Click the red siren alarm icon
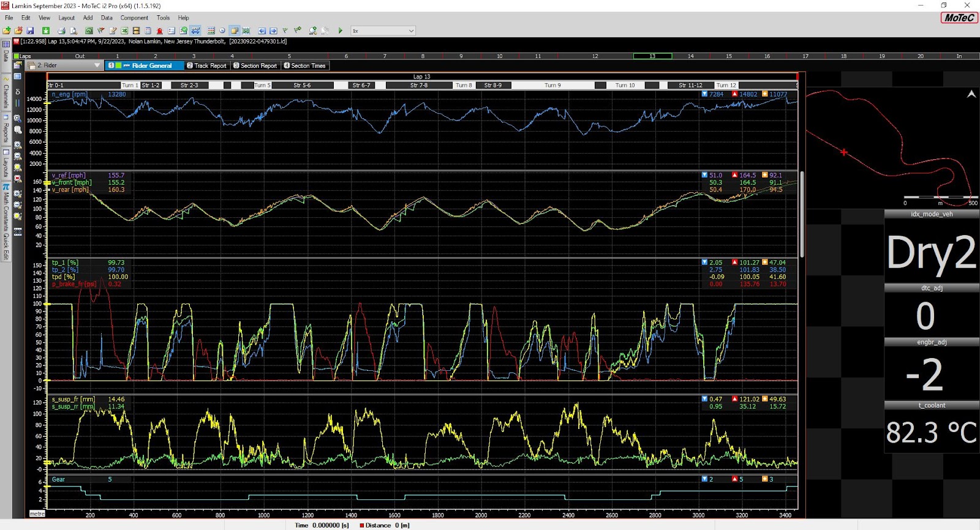980x530 pixels. click(x=160, y=31)
